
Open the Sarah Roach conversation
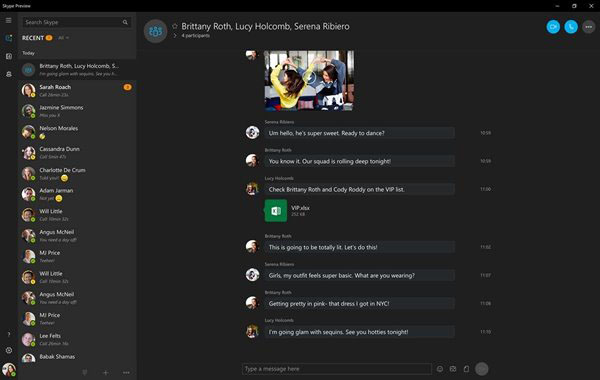tap(77, 91)
